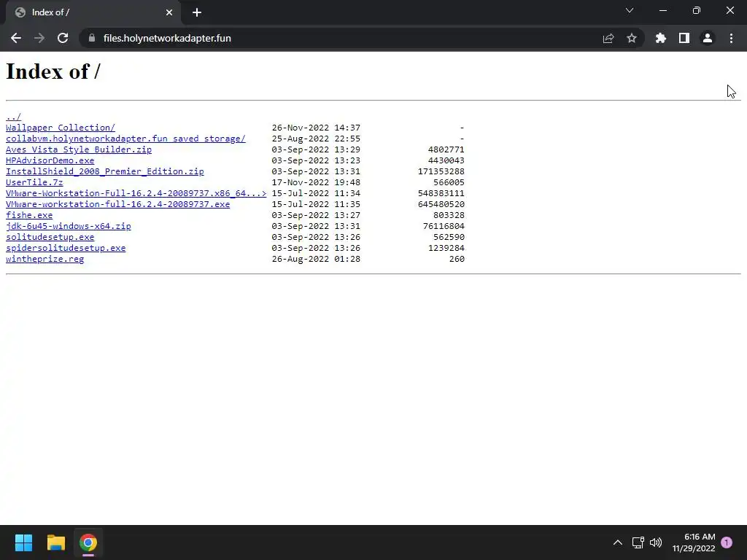Click the forward navigation arrow
747x560 pixels.
tap(39, 38)
